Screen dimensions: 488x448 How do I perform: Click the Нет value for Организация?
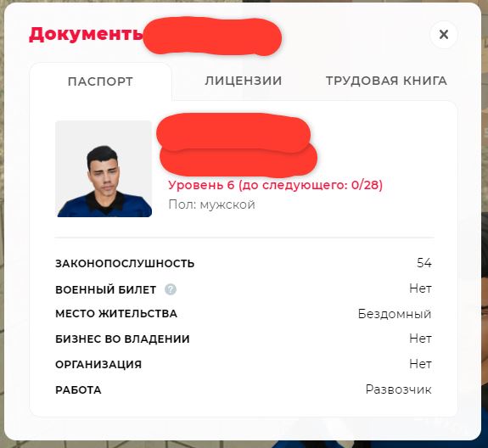(x=420, y=364)
